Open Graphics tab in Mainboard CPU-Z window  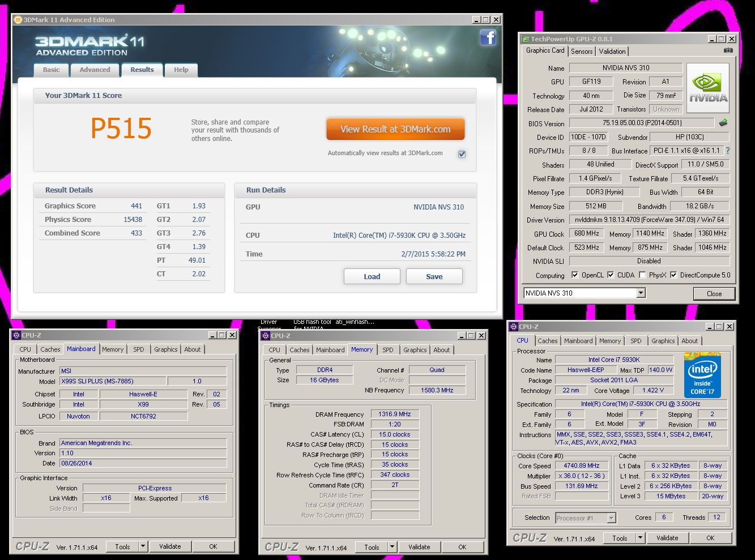[165, 349]
